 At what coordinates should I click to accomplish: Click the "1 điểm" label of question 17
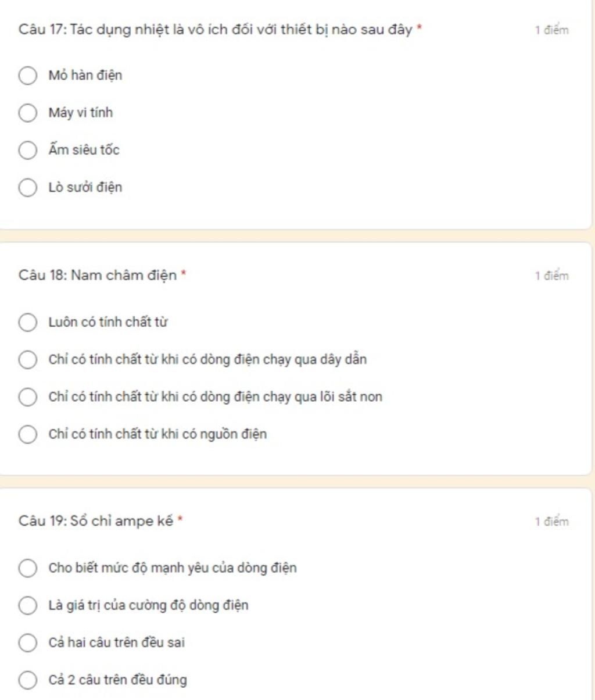pyautogui.click(x=551, y=30)
